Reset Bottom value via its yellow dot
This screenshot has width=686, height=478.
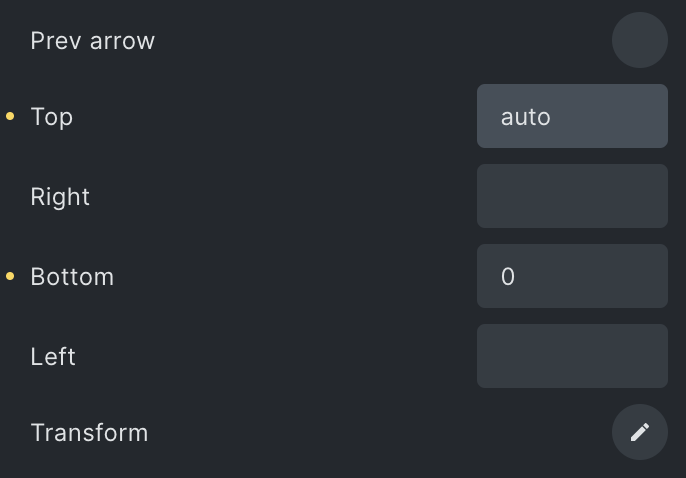pos(10,276)
